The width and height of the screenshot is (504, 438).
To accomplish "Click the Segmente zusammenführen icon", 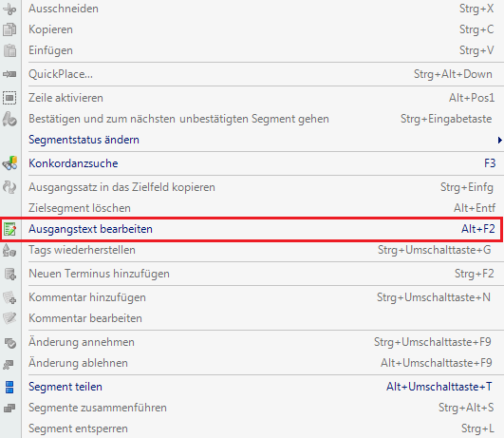I will coord(9,408).
